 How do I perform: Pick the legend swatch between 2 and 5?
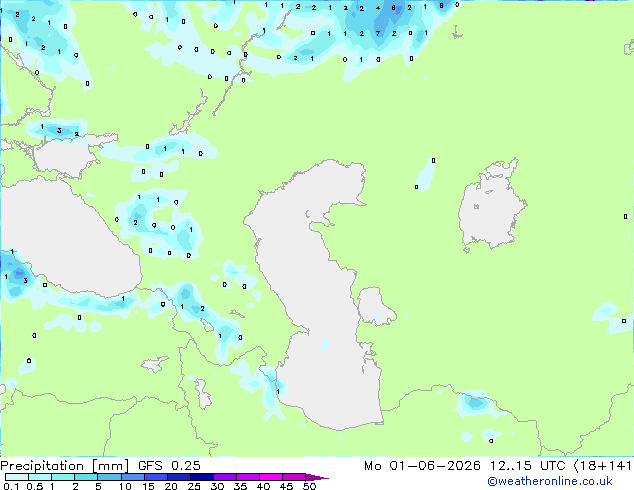[86, 477]
